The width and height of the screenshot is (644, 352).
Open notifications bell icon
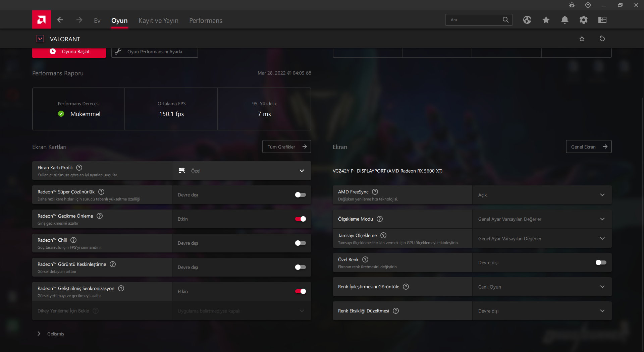(x=565, y=20)
